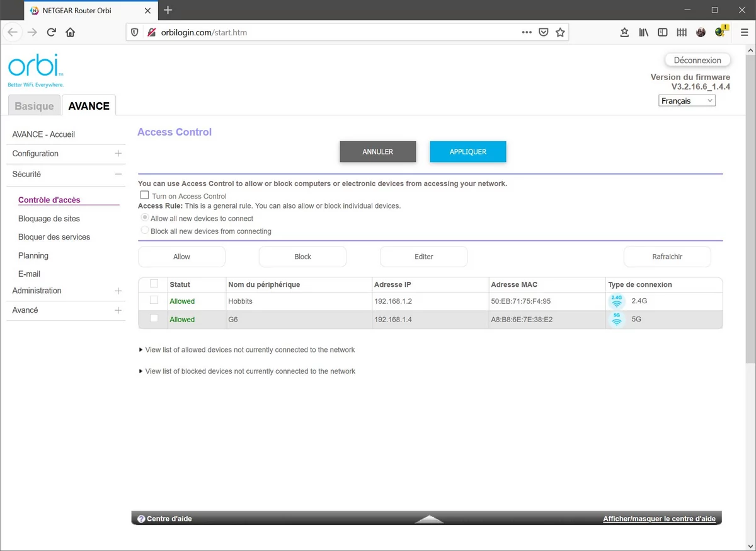The height and width of the screenshot is (551, 756).
Task: Open page actions three-dot menu
Action: pos(527,32)
